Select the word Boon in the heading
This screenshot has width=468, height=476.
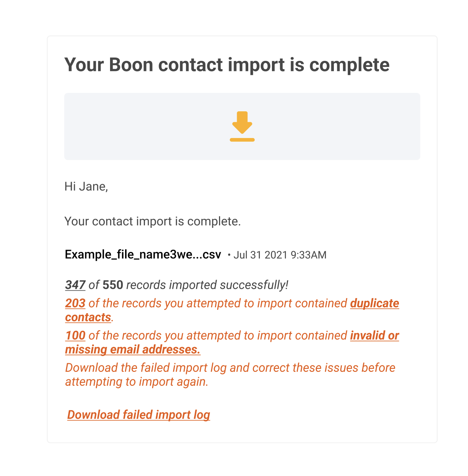[131, 65]
